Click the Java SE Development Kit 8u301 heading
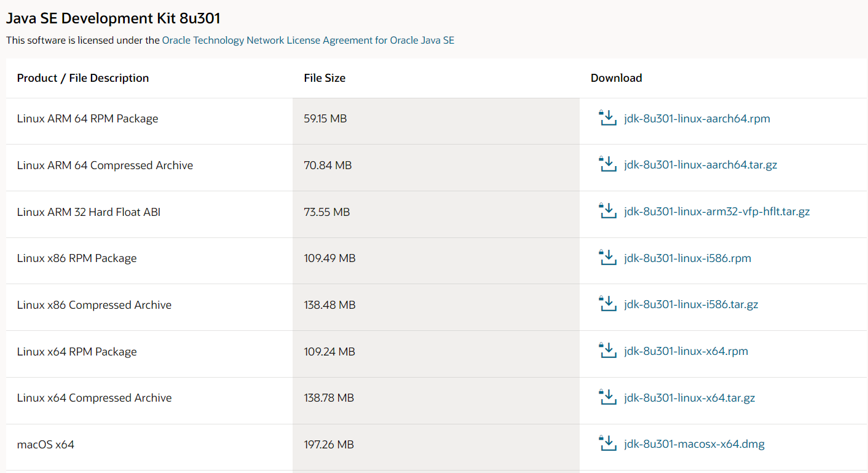Image resolution: width=868 pixels, height=473 pixels. coord(113,18)
